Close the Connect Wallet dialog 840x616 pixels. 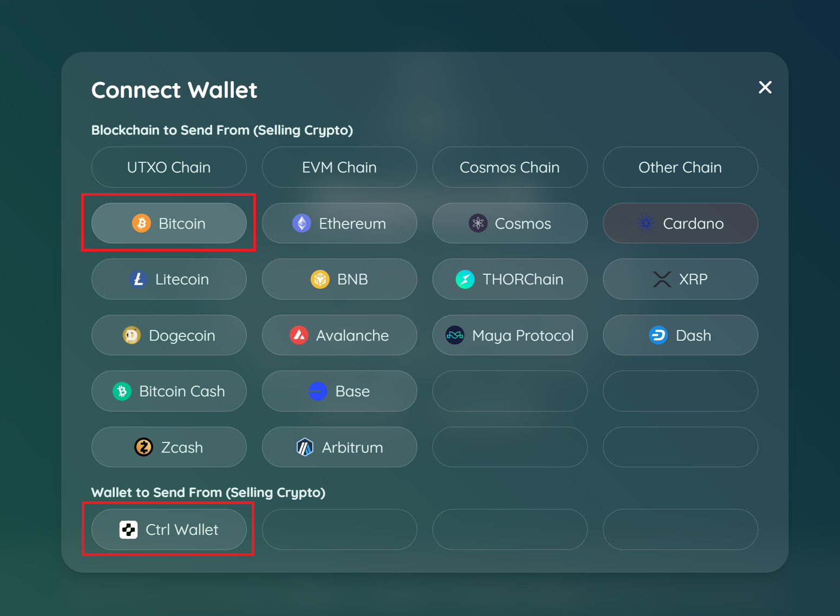tap(765, 87)
